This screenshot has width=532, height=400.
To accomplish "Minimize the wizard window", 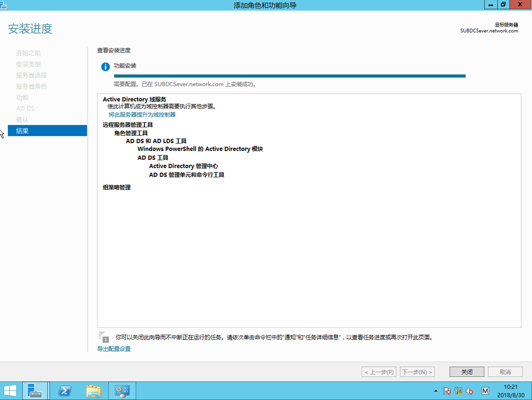I will 491,5.
